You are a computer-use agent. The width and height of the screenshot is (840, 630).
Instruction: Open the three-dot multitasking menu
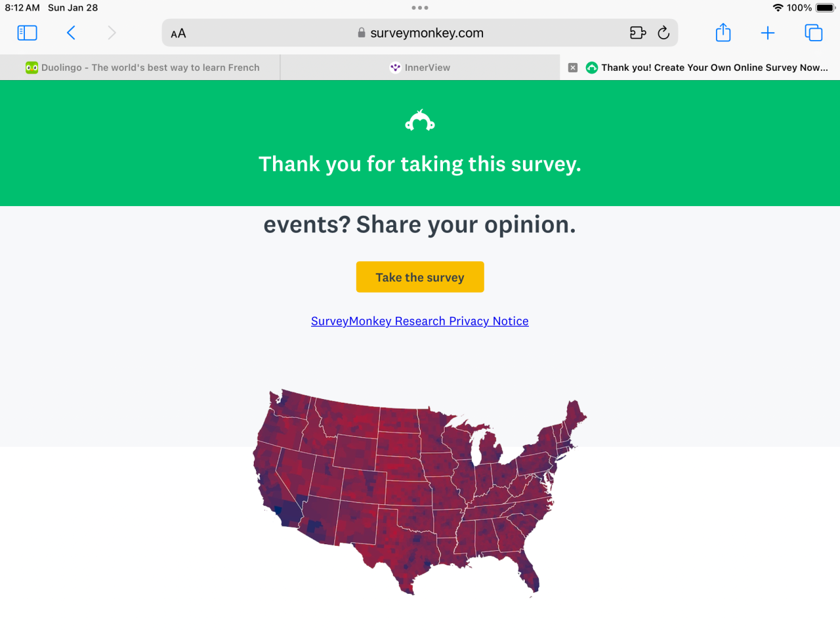420,8
